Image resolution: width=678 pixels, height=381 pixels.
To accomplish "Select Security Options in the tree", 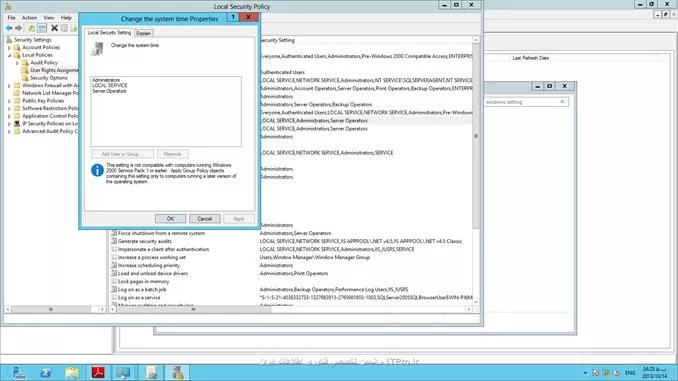I will tap(48, 78).
